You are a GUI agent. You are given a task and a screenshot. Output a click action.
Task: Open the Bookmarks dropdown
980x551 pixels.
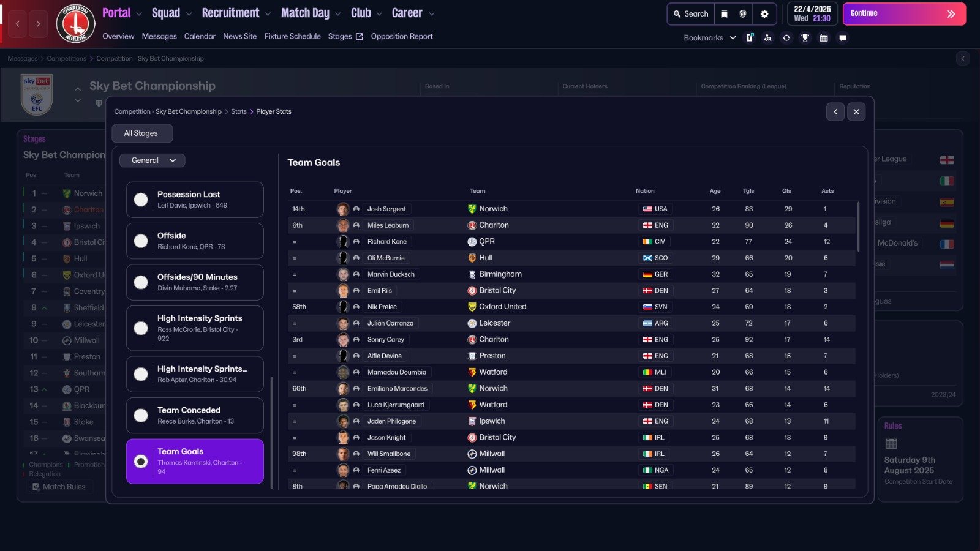point(710,38)
